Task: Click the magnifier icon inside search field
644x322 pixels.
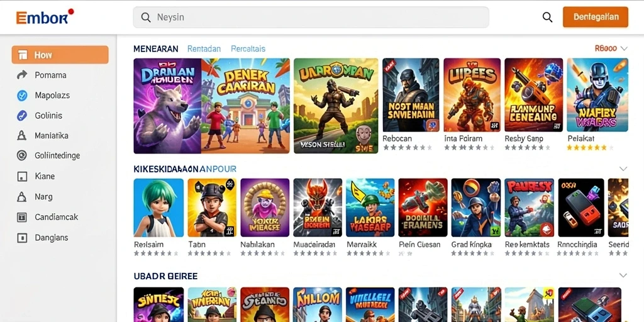Action: 146,17
